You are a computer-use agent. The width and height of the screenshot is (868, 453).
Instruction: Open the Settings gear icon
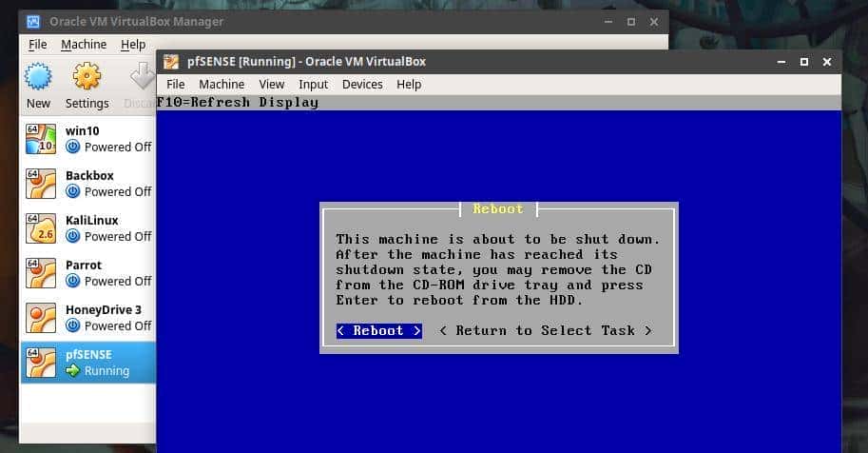click(87, 77)
